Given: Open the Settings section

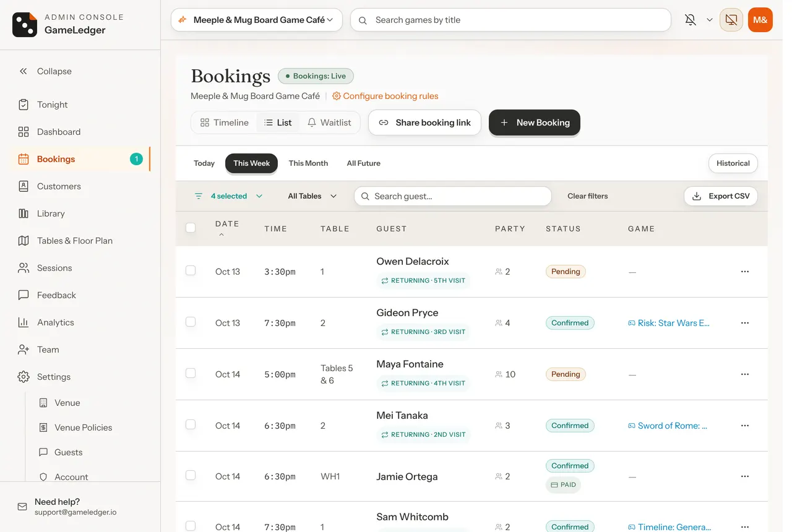Looking at the screenshot, I should click(x=80, y=377).
